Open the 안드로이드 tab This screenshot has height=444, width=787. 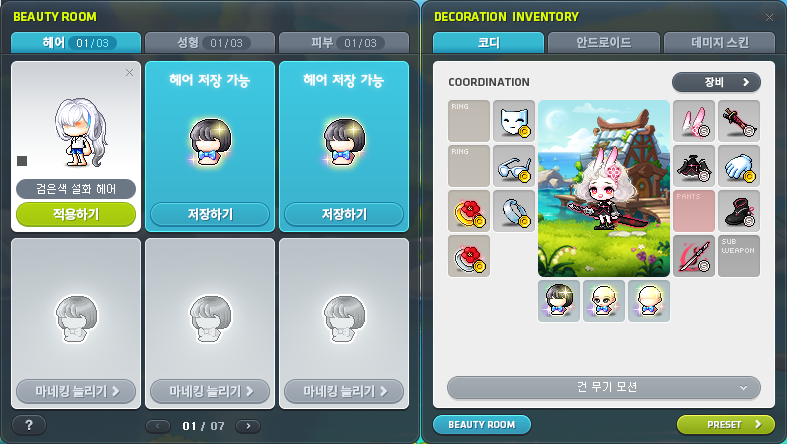[x=604, y=43]
